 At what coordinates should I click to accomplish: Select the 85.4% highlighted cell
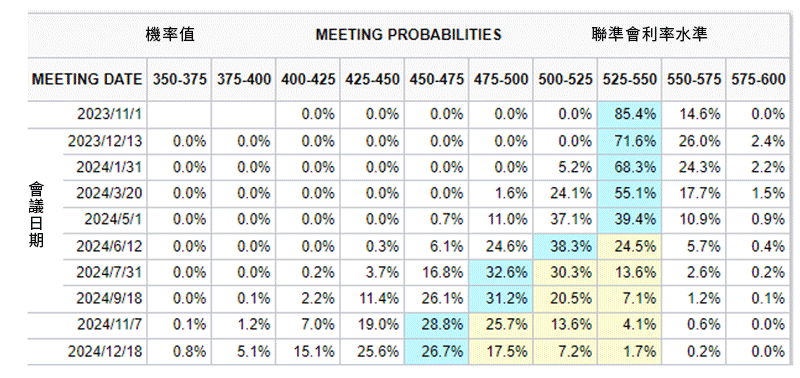click(629, 114)
